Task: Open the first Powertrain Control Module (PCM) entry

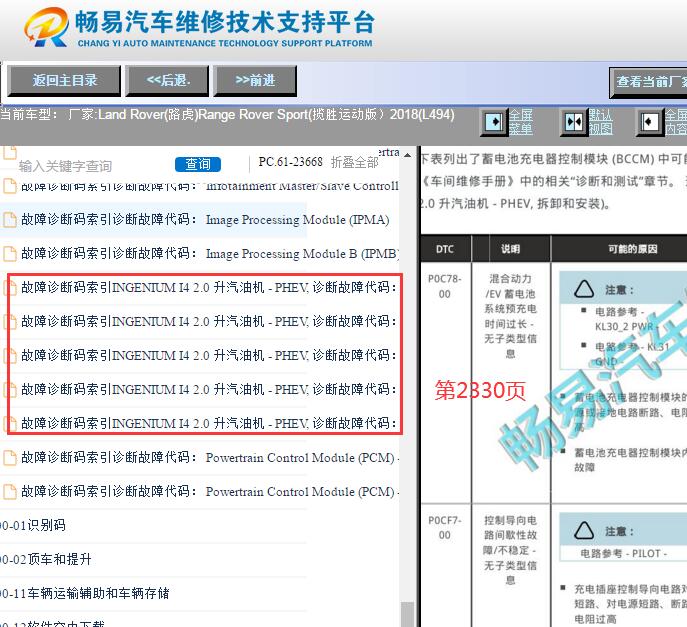Action: pyautogui.click(x=209, y=457)
